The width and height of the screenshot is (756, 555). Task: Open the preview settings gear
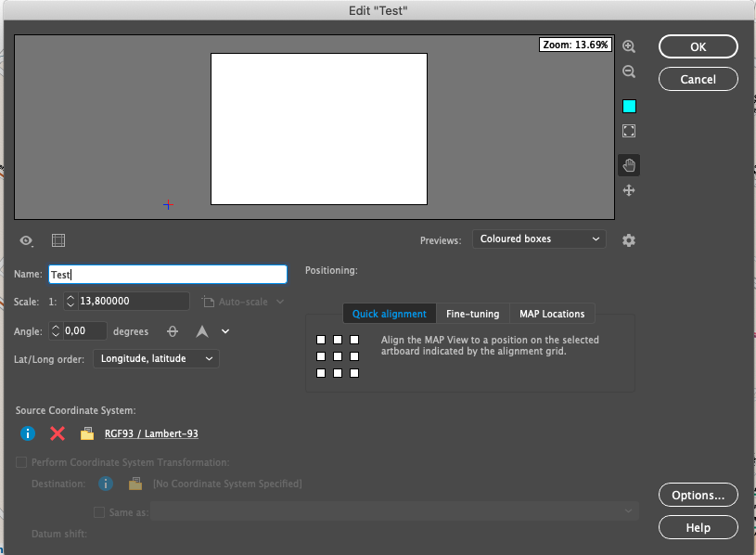click(x=629, y=240)
